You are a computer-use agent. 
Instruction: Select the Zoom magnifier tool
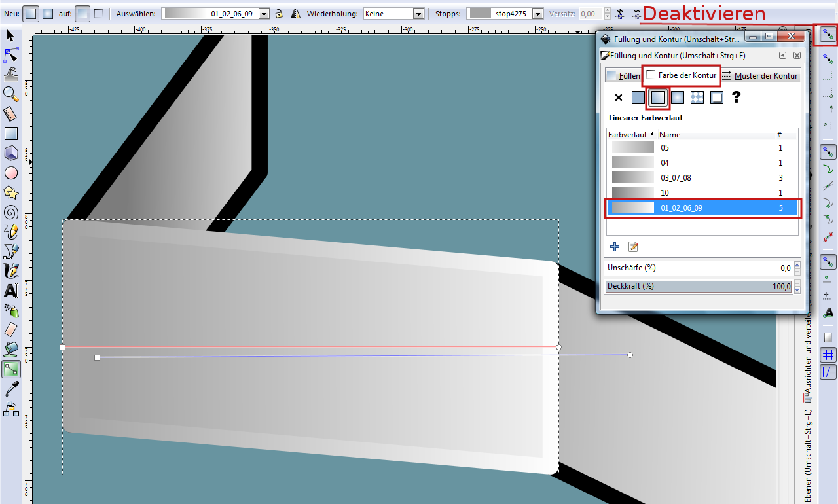(10, 94)
